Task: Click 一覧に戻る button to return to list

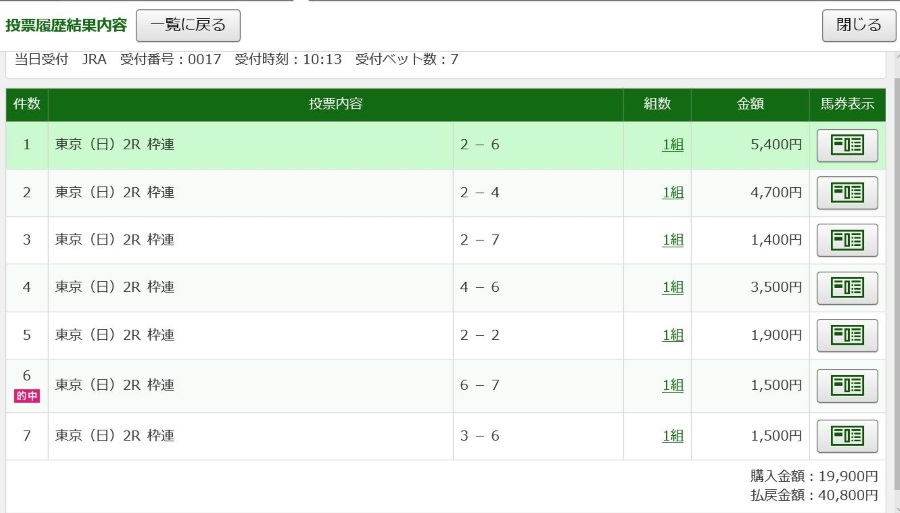Action: pyautogui.click(x=188, y=25)
